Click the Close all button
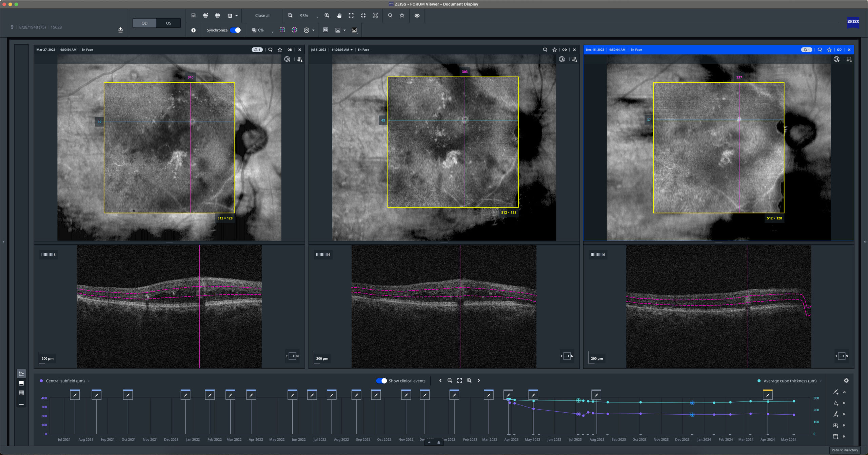Viewport: 868px width, 455px height. point(263,16)
